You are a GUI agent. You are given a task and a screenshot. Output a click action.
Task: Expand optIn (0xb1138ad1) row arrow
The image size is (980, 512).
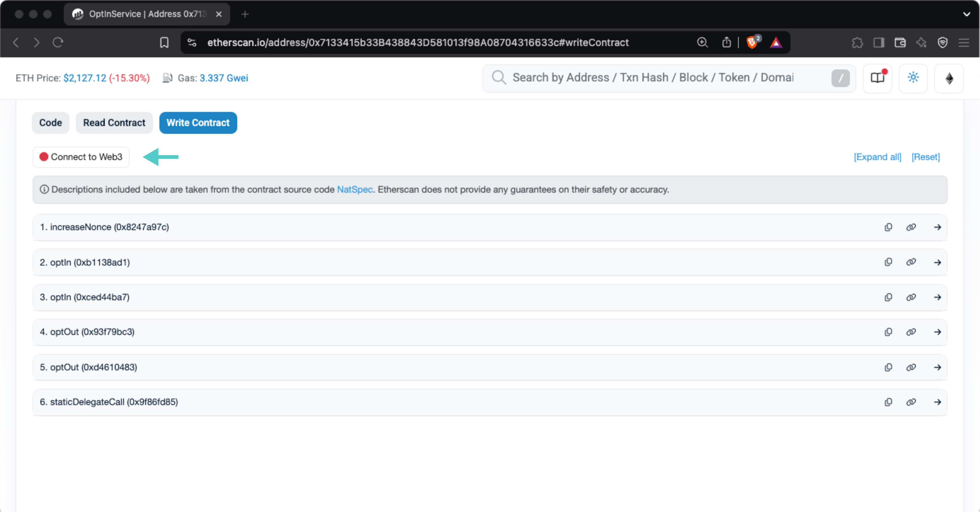pos(938,263)
